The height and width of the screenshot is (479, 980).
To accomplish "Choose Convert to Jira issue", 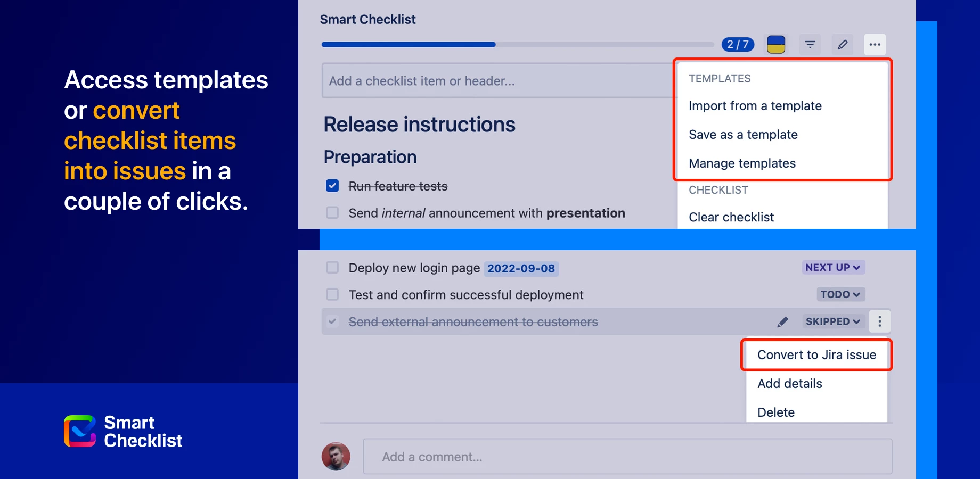I will pos(816,354).
